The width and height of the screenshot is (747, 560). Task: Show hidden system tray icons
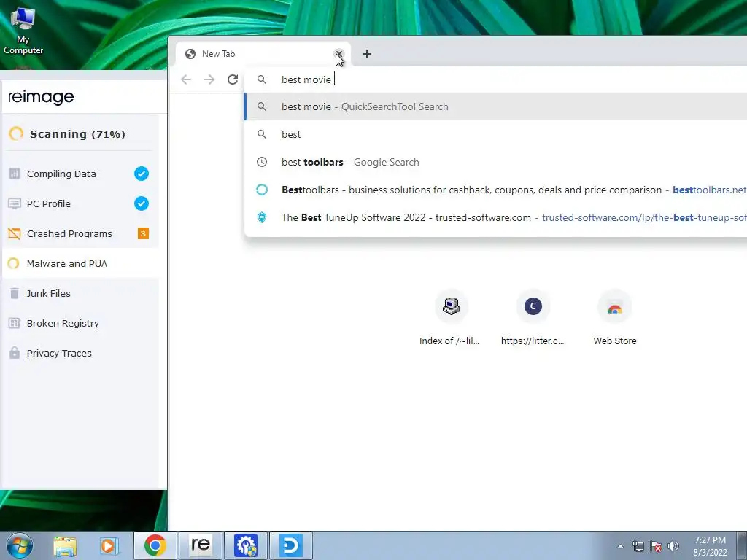pos(620,546)
